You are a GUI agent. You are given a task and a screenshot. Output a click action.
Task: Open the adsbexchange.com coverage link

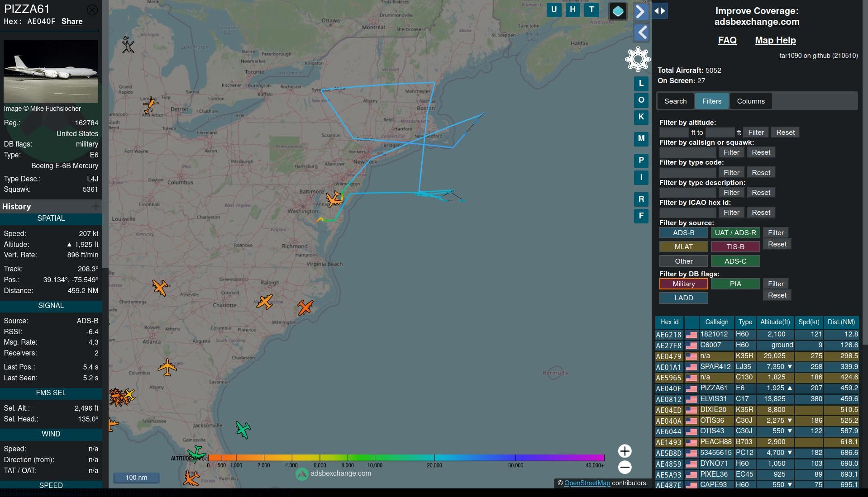pos(757,22)
